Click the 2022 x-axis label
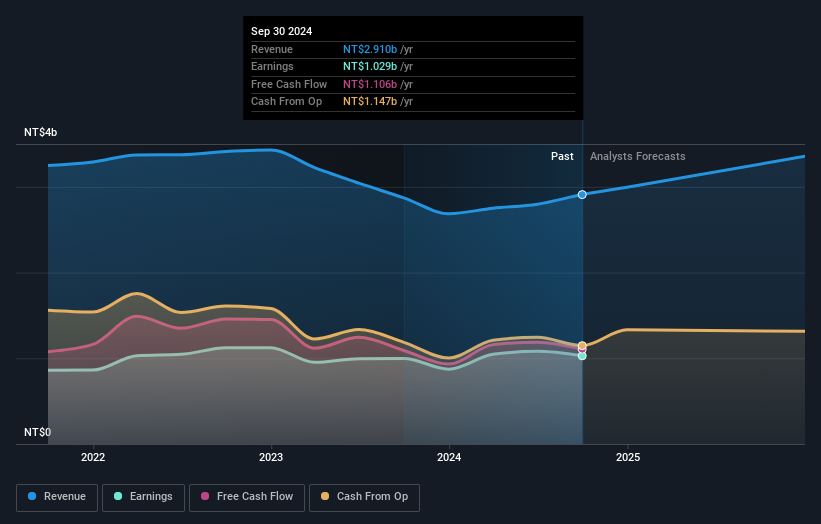The image size is (821, 524). (x=93, y=457)
